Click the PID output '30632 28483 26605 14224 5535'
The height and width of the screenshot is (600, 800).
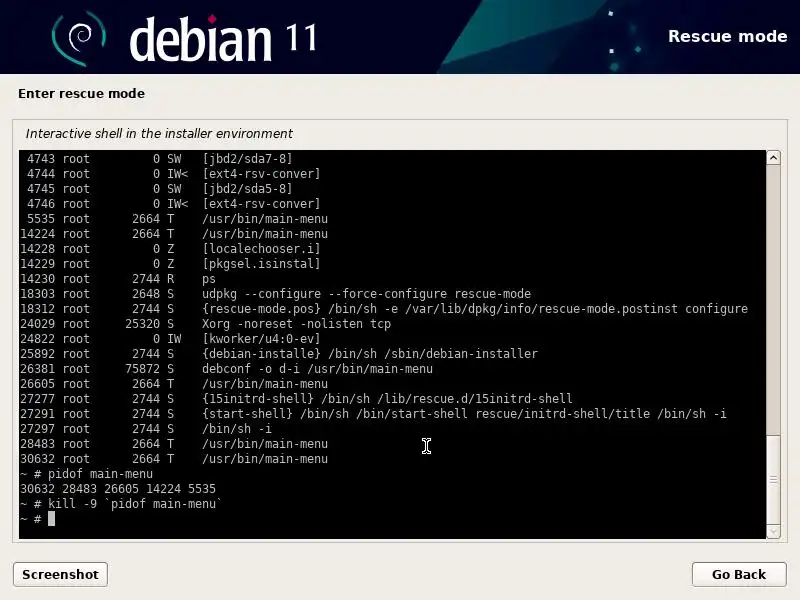[118, 489]
